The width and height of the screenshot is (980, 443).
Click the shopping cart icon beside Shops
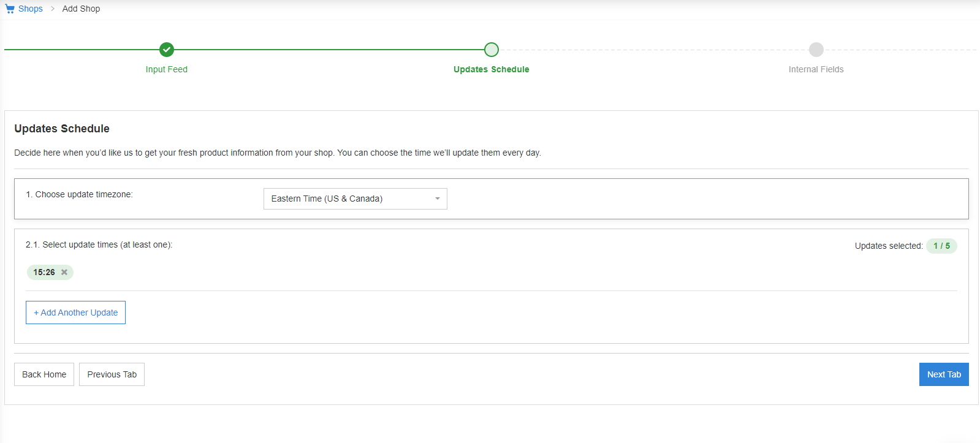click(10, 9)
